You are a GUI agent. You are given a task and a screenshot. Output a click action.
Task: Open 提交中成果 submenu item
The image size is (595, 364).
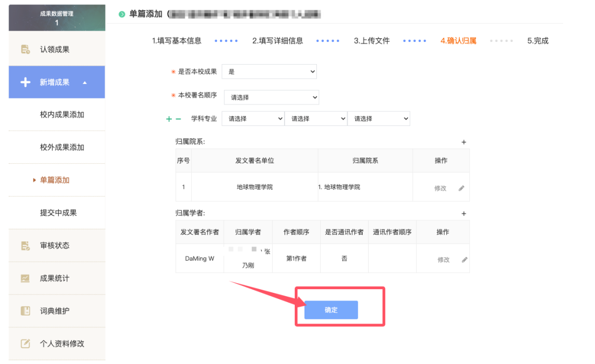(57, 213)
